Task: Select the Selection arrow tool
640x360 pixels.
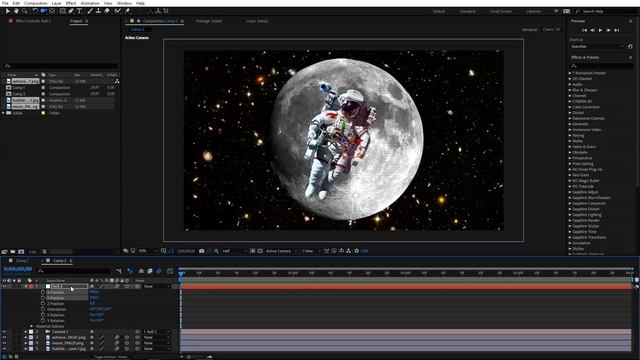Action: click(x=7, y=11)
